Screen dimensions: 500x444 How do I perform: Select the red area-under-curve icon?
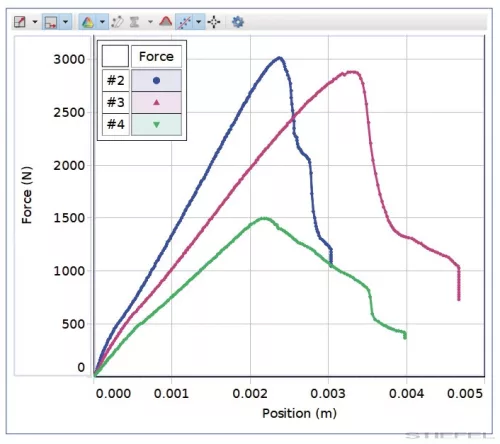[166, 22]
